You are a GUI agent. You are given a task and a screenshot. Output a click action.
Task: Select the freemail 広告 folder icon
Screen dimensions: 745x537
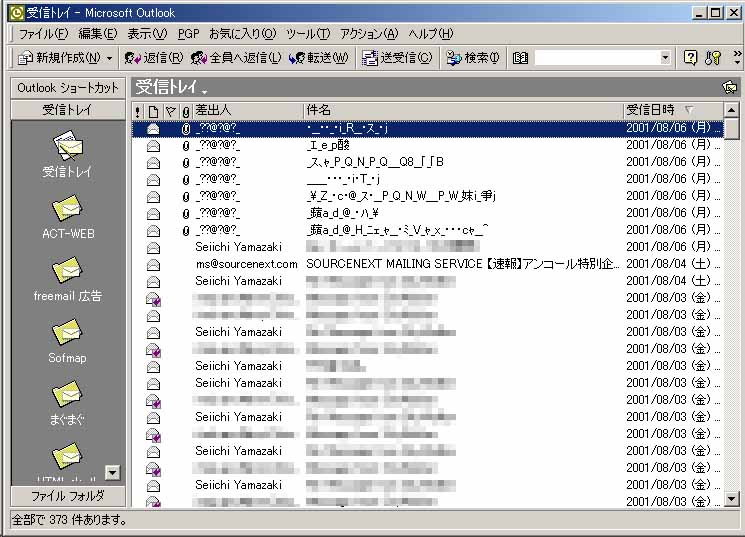click(68, 273)
